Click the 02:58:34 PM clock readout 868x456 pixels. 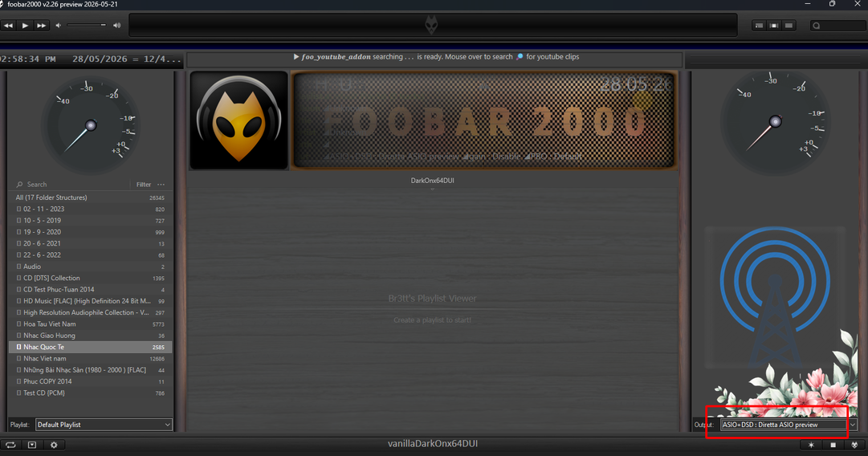27,59
